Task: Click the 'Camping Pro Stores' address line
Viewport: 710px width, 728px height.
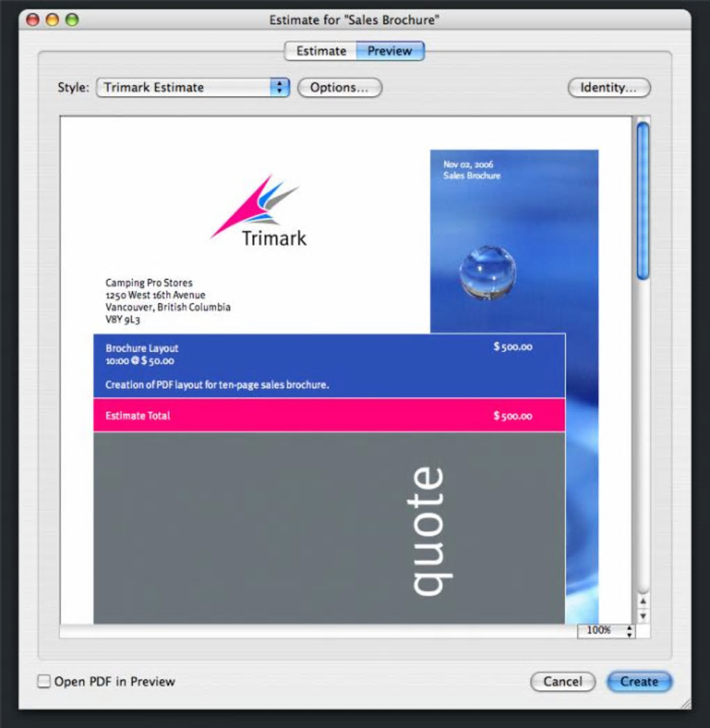Action: [148, 283]
